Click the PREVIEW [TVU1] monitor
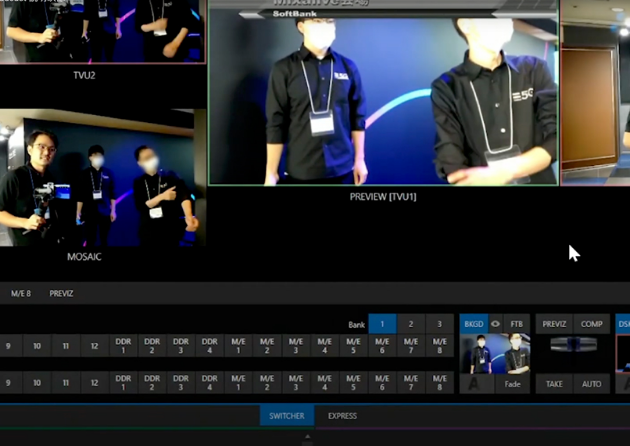The height and width of the screenshot is (446, 630). (x=383, y=95)
